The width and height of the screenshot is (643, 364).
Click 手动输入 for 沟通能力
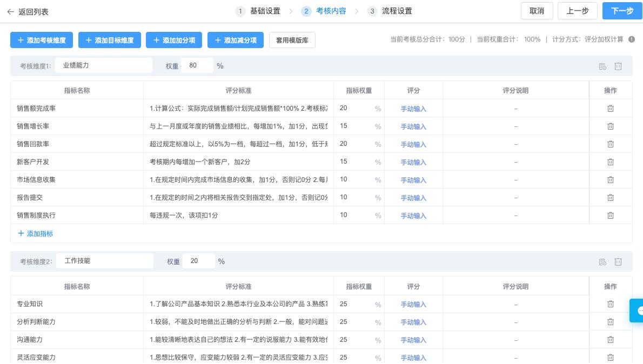(413, 340)
